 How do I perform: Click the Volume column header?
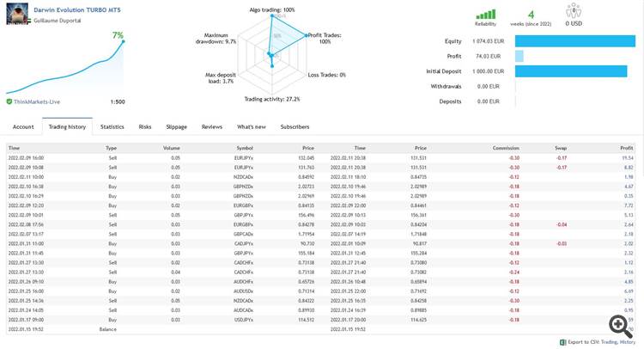click(172, 148)
